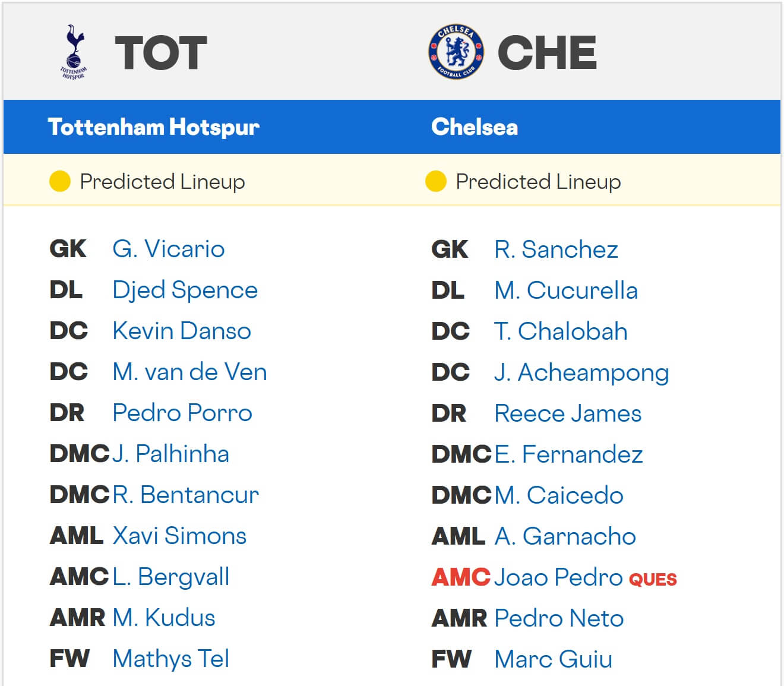Select J. Acheampong from Chelsea lineup
Viewport: 784px width, 686px height.
pos(581,372)
